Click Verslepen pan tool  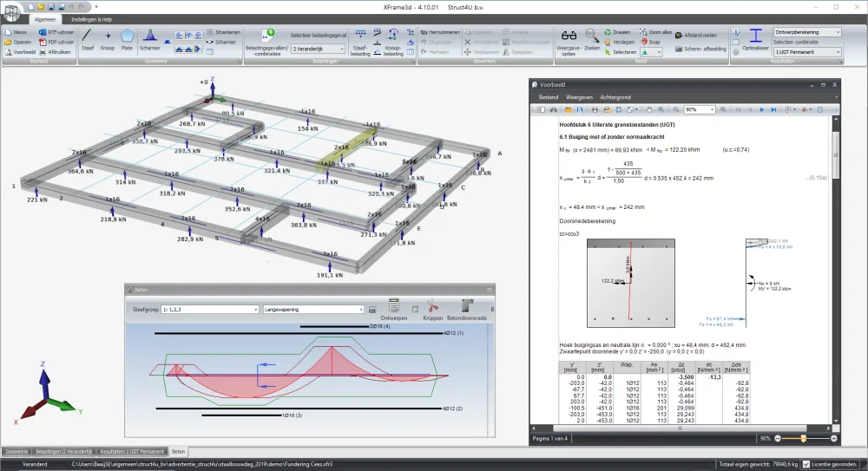pyautogui.click(x=620, y=42)
